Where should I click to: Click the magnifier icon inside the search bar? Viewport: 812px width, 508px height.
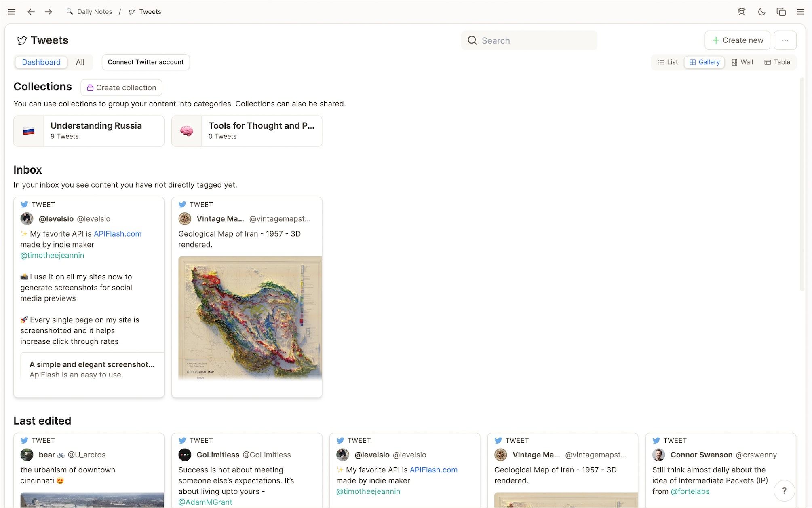click(472, 40)
